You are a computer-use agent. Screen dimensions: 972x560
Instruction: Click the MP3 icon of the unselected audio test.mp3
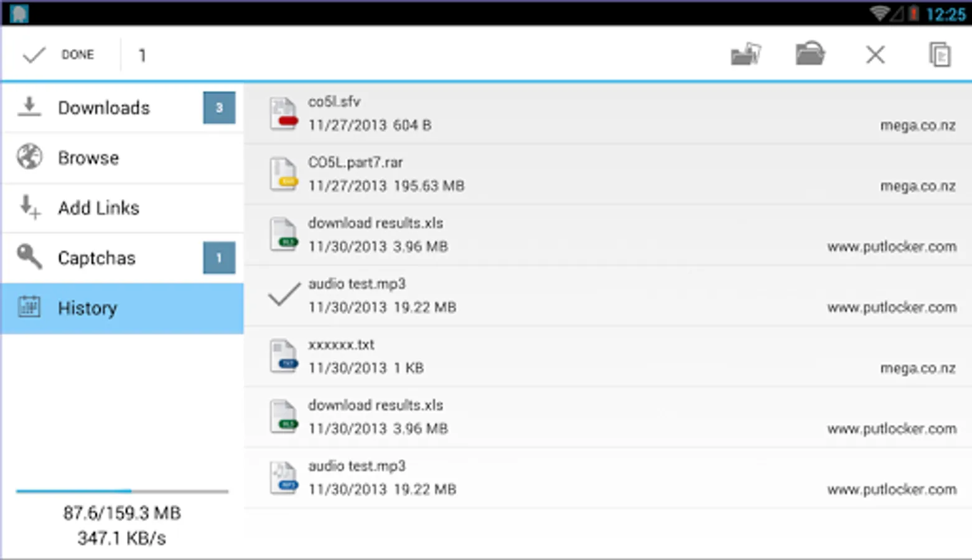coord(283,477)
